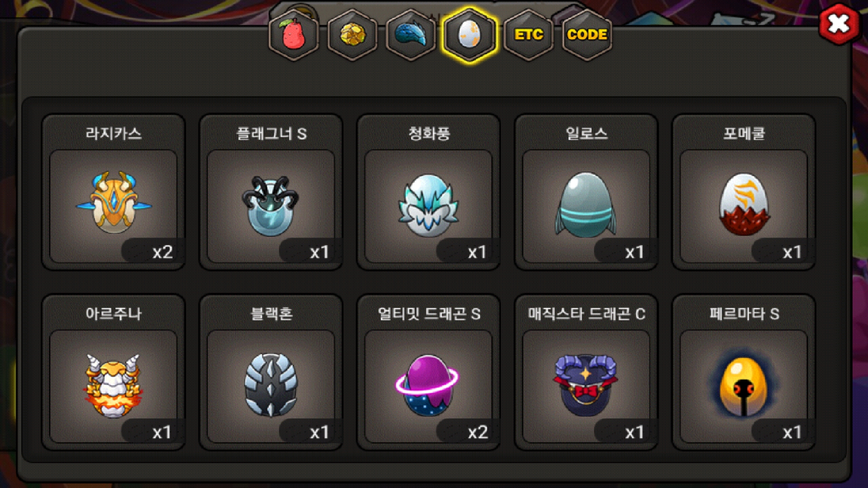Viewport: 868px width, 488px height.
Task: Switch to the ETC tab
Action: point(528,35)
